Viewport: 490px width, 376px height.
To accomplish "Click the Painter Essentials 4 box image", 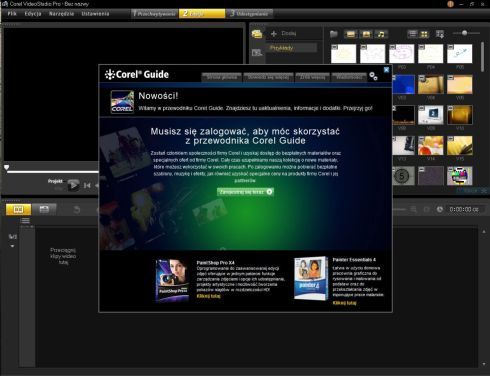I will coord(311,278).
